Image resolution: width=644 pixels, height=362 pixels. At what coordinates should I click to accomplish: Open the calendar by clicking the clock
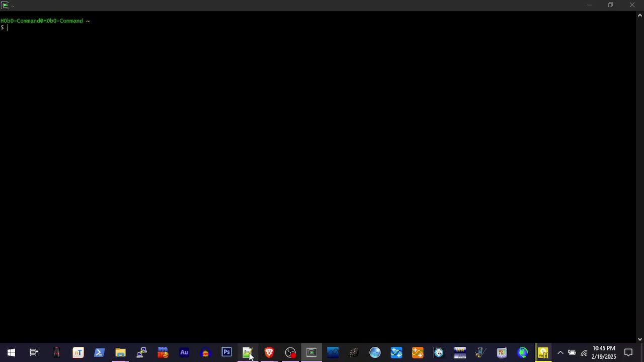coord(603,352)
